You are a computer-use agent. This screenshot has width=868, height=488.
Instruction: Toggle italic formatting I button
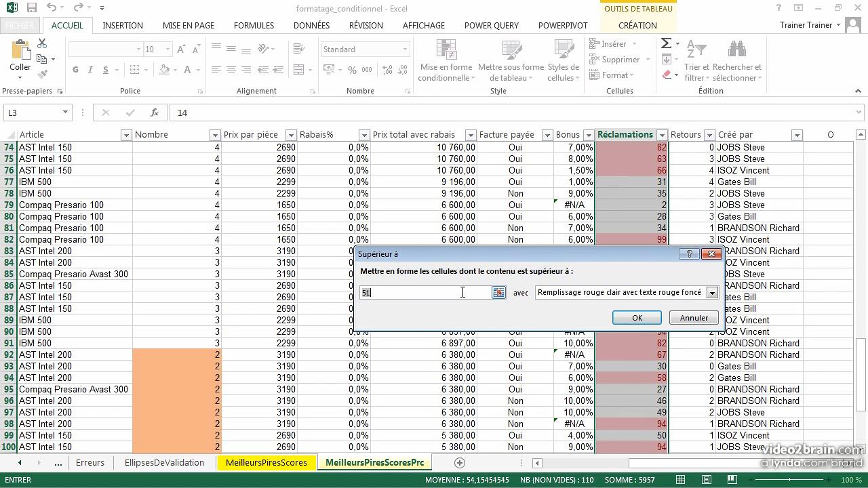[91, 70]
